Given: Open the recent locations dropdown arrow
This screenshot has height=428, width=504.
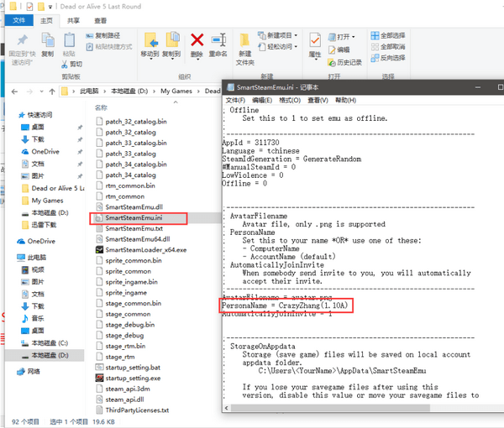Looking at the screenshot, I should click(41, 91).
